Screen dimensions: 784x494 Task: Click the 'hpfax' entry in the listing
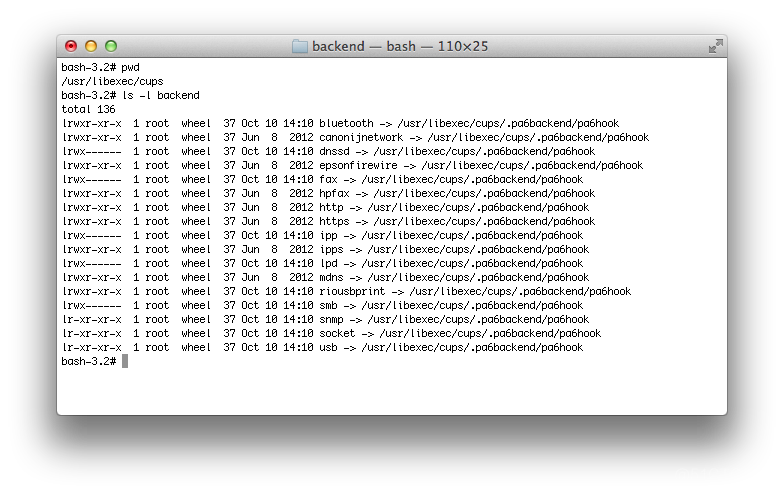tap(334, 194)
